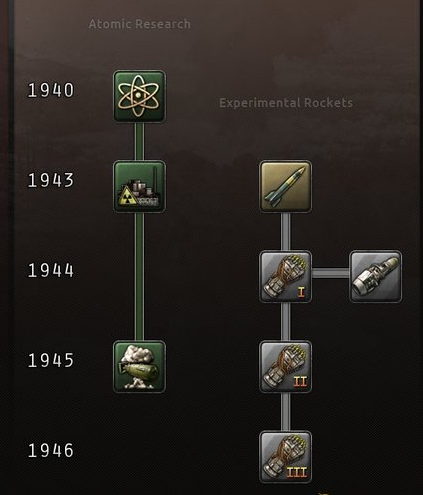This screenshot has height=495, width=423.
Task: Click the 1944 year label
Action: click(x=51, y=270)
